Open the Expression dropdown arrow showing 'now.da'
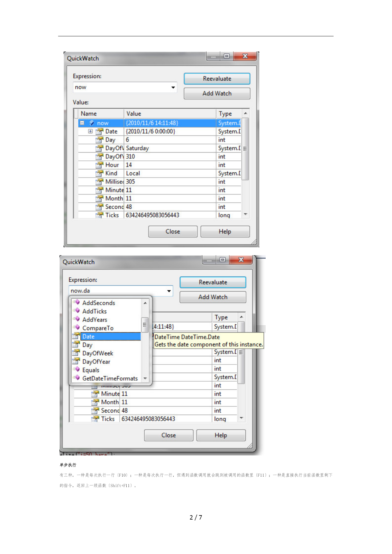The height and width of the screenshot is (554, 392). coord(169,291)
